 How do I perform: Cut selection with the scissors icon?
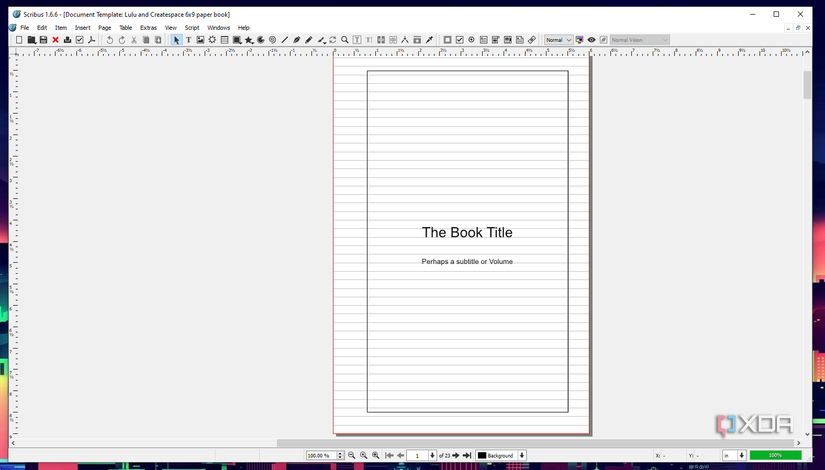pyautogui.click(x=134, y=40)
